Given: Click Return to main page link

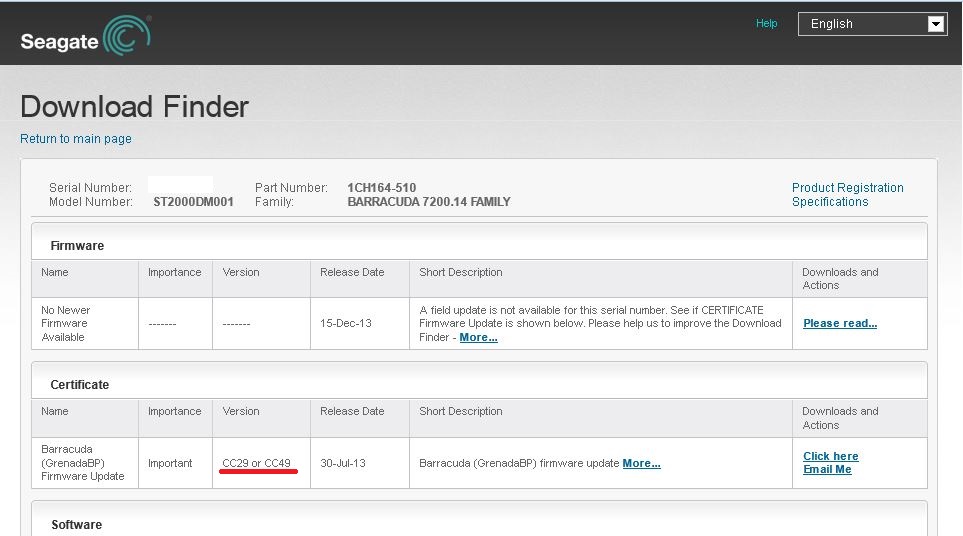Looking at the screenshot, I should tap(76, 139).
